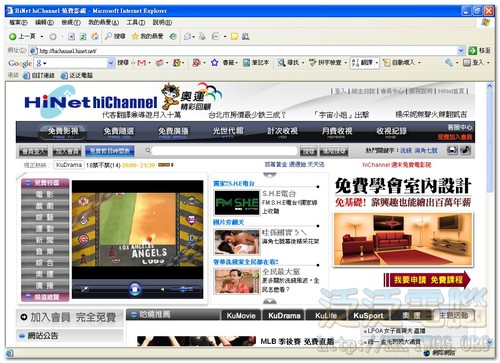Click the 加入會員 join member button

[67, 151]
